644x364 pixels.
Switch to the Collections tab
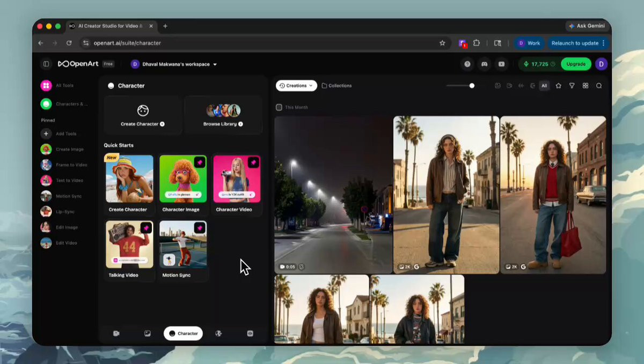(x=336, y=86)
